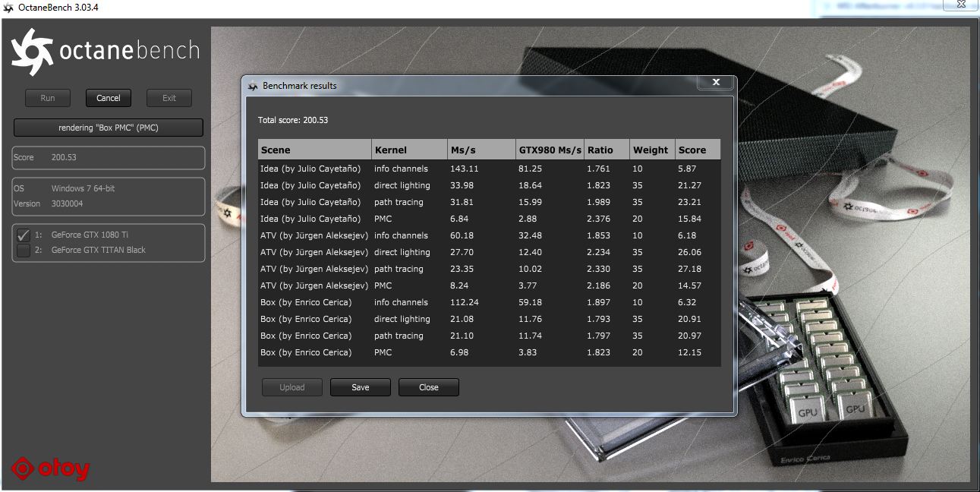This screenshot has width=980, height=492.
Task: Click the 12.15 score cell
Action: [x=690, y=352]
